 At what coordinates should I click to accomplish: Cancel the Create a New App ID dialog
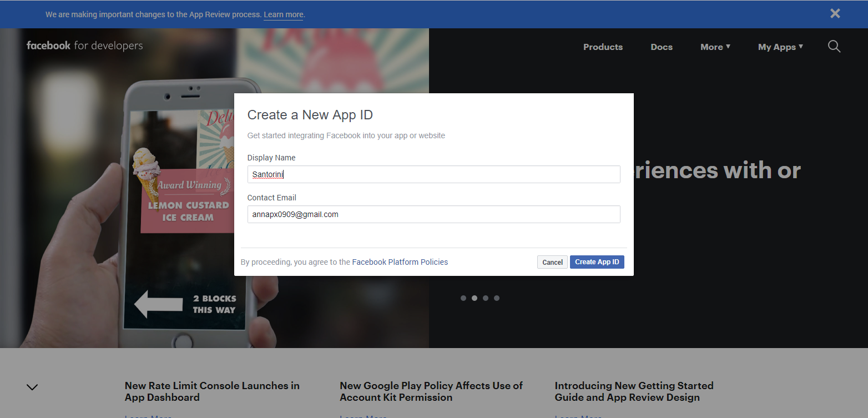click(552, 262)
